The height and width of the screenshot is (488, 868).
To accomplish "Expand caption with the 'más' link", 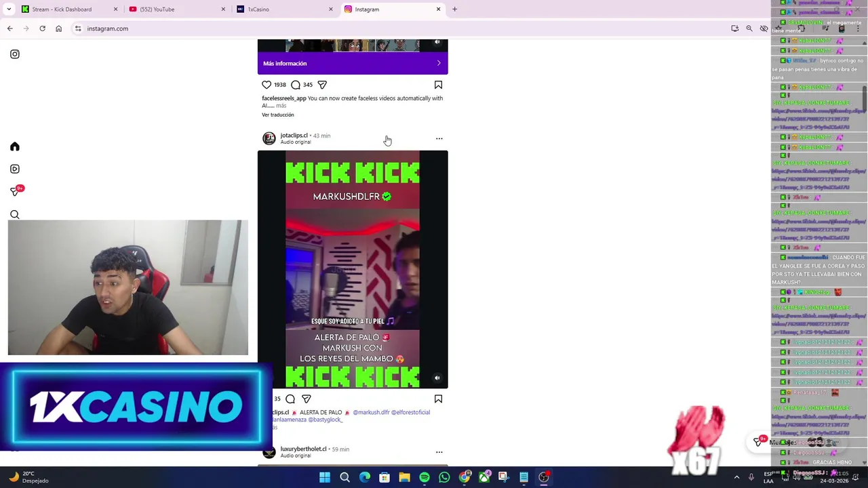I will tap(281, 106).
